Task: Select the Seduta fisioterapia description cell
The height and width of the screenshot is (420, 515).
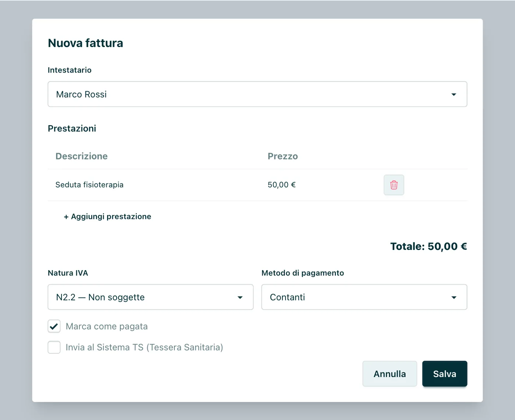Action: tap(89, 185)
